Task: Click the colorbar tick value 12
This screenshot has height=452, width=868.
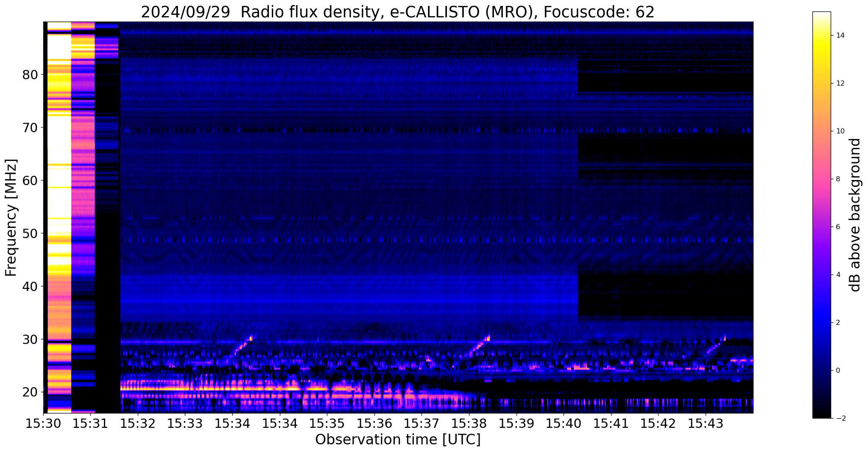Action: (x=840, y=83)
